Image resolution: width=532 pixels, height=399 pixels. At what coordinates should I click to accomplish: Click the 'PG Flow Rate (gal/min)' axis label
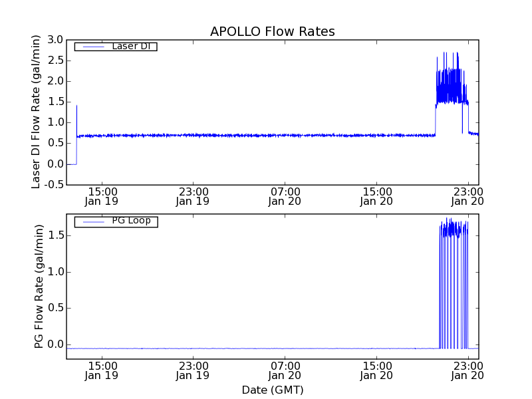click(x=39, y=287)
